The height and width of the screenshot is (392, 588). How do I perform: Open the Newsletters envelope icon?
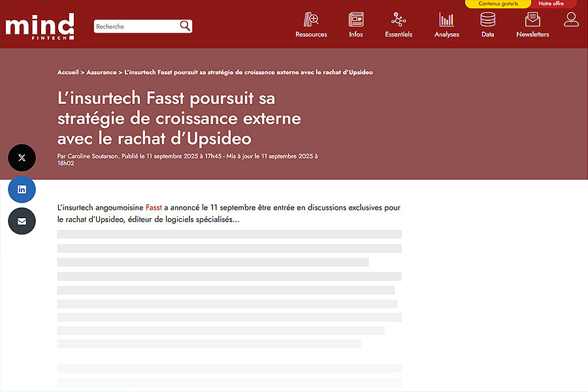click(532, 20)
